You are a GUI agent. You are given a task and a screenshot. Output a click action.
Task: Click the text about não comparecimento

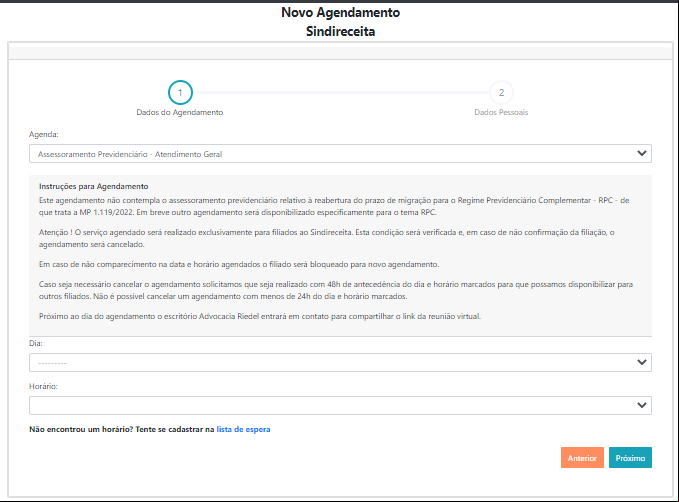(239, 264)
